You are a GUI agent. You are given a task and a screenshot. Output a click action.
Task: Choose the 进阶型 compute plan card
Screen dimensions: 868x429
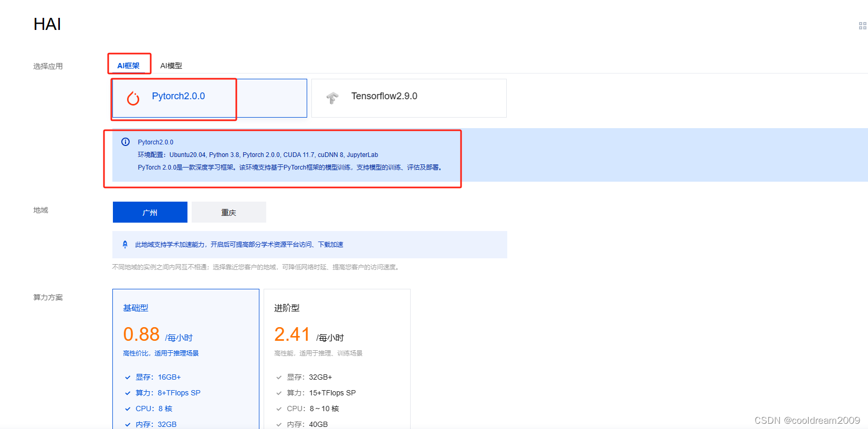coord(337,359)
